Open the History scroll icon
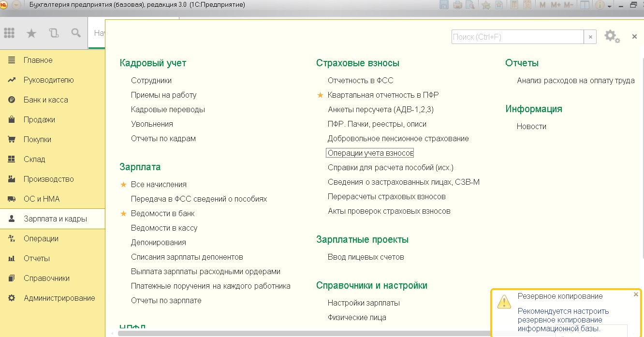Image resolution: width=644 pixels, height=337 pixels. (54, 33)
